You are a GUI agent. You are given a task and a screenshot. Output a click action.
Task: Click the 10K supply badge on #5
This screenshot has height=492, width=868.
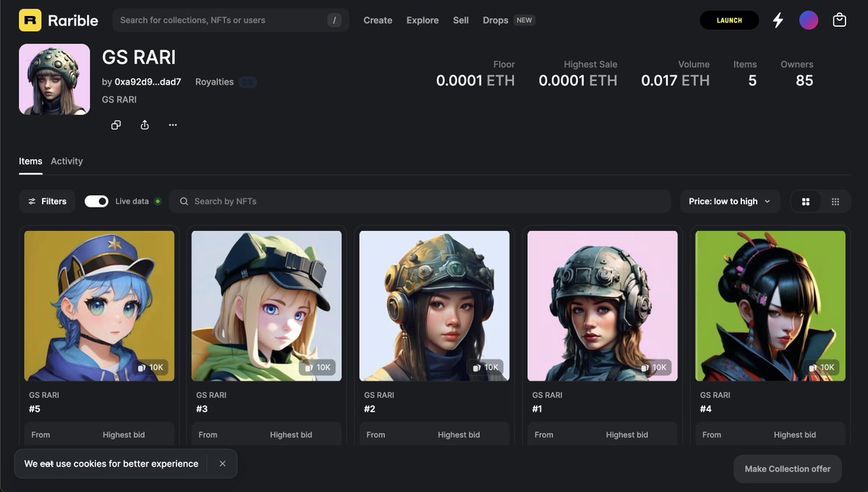[x=151, y=368]
